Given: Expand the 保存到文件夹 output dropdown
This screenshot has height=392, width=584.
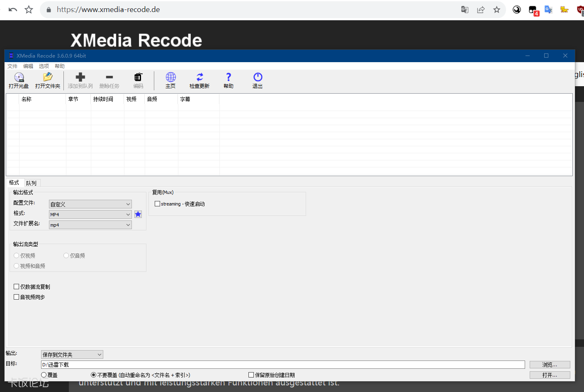Looking at the screenshot, I should 72,355.
